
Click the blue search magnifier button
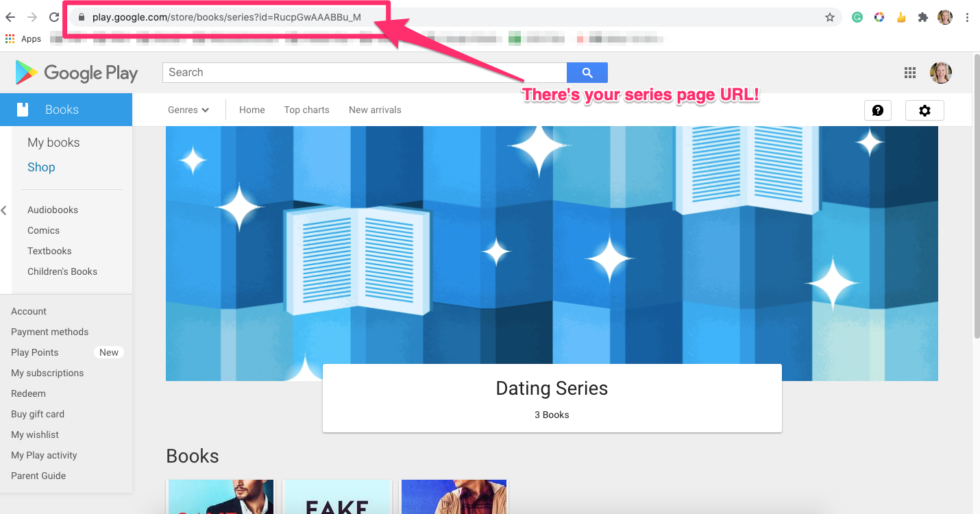click(x=587, y=73)
